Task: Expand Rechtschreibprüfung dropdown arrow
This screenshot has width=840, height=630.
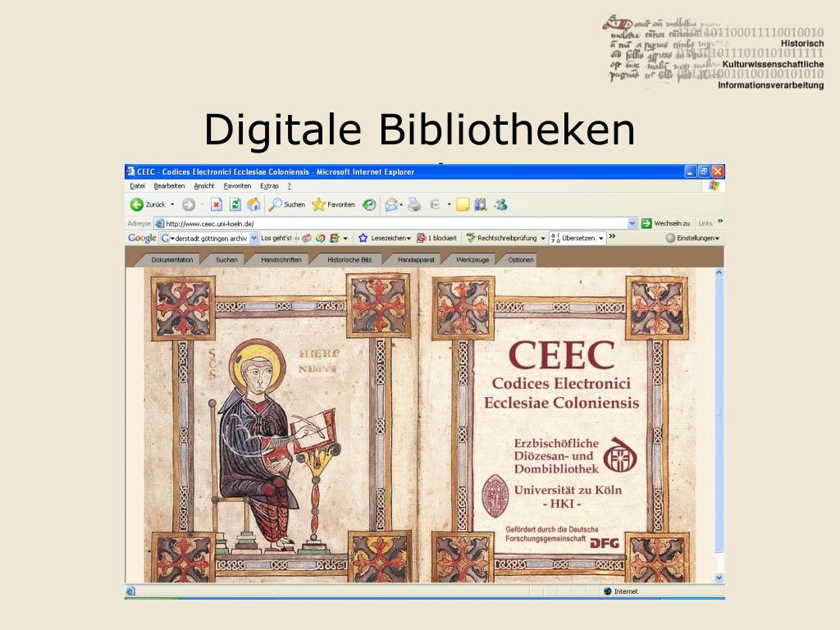Action: point(543,239)
